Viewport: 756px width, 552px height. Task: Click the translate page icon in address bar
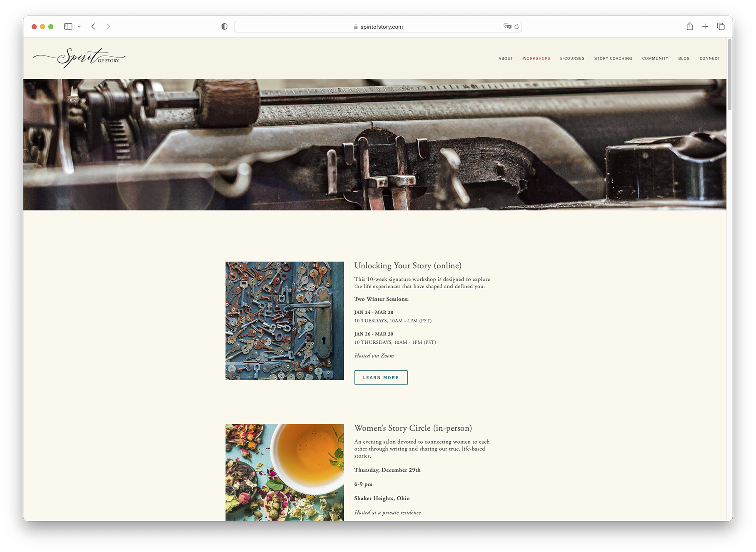pyautogui.click(x=507, y=26)
